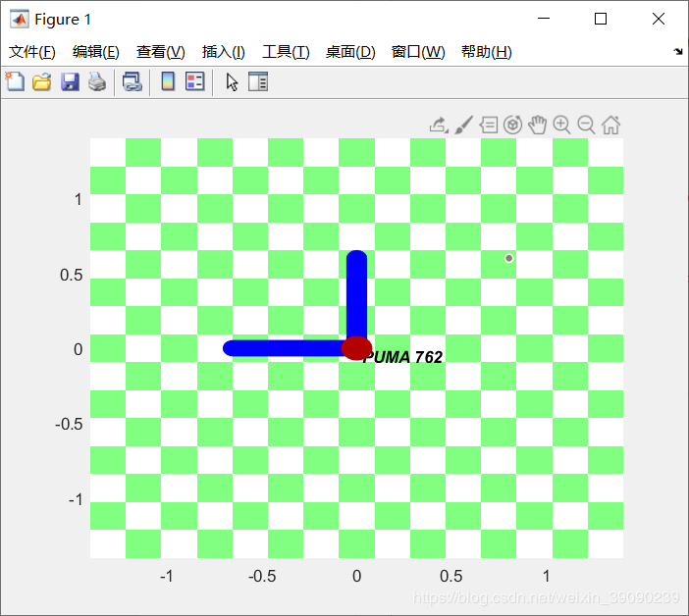
Task: Choose the Zoom Out magnifier
Action: [586, 126]
